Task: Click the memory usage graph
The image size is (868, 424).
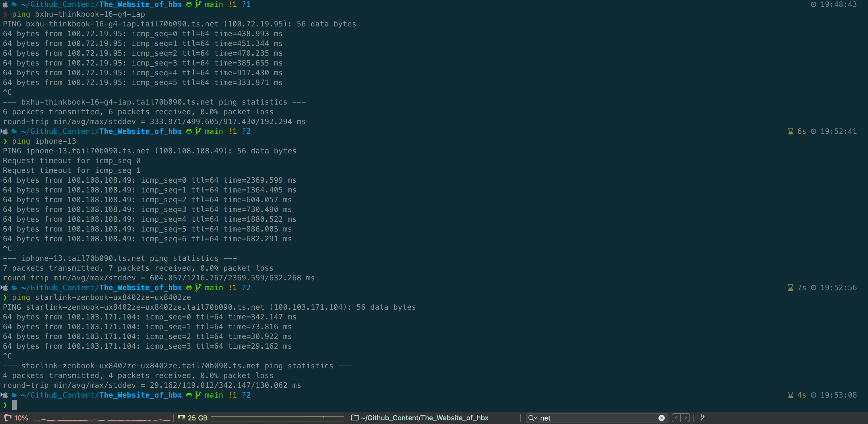Action: coord(277,418)
